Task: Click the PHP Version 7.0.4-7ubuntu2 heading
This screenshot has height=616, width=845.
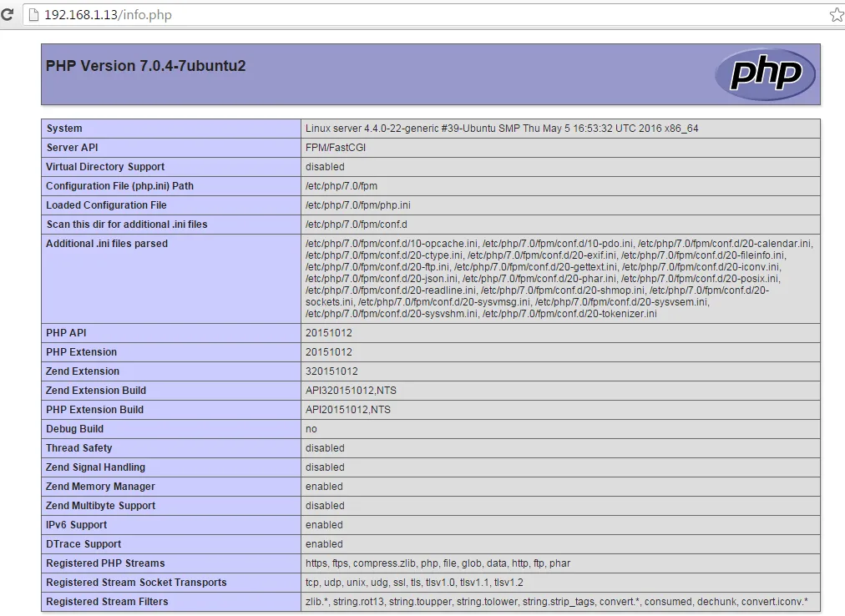Action: (145, 66)
